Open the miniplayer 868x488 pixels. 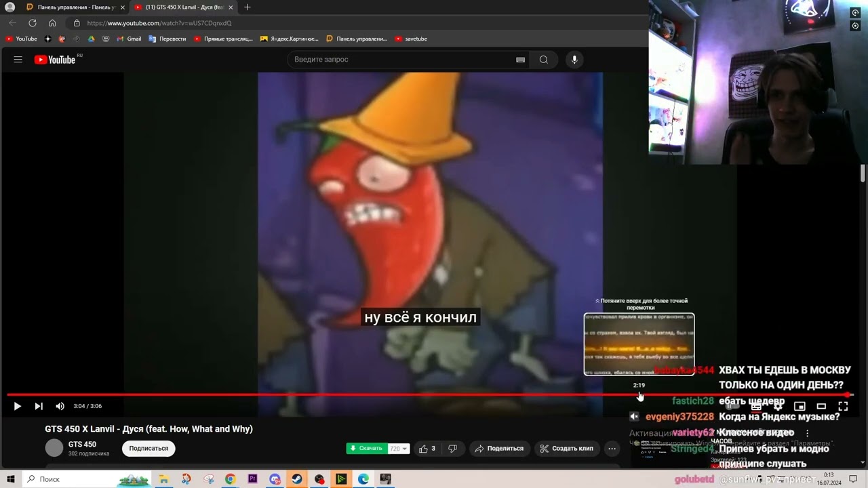pyautogui.click(x=800, y=406)
